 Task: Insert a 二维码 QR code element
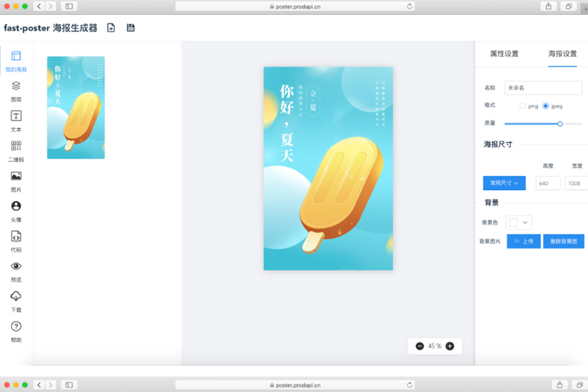16,147
